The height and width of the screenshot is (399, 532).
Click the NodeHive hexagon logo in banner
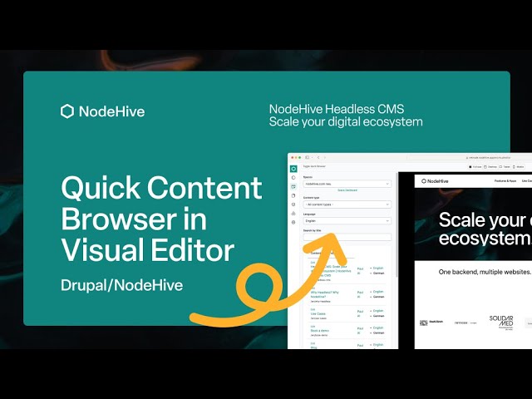coord(67,111)
